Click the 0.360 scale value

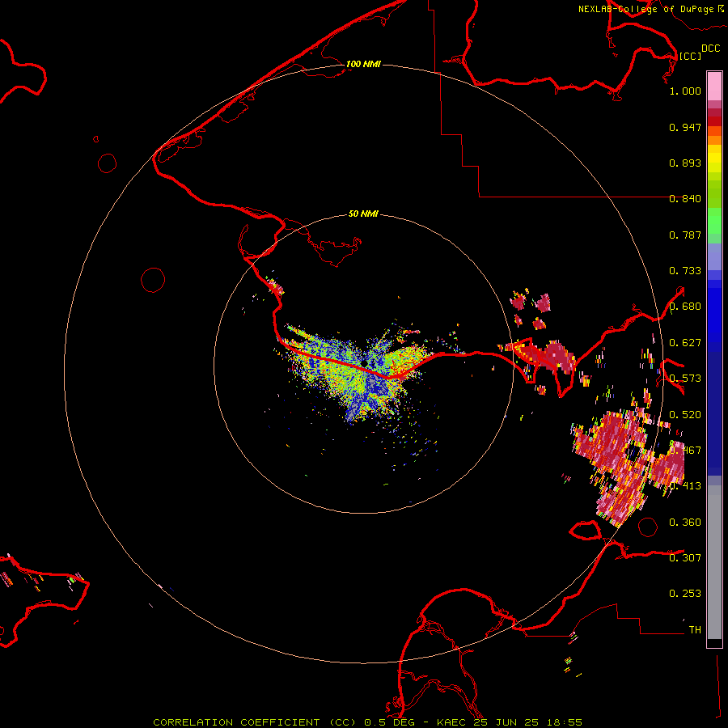point(685,523)
